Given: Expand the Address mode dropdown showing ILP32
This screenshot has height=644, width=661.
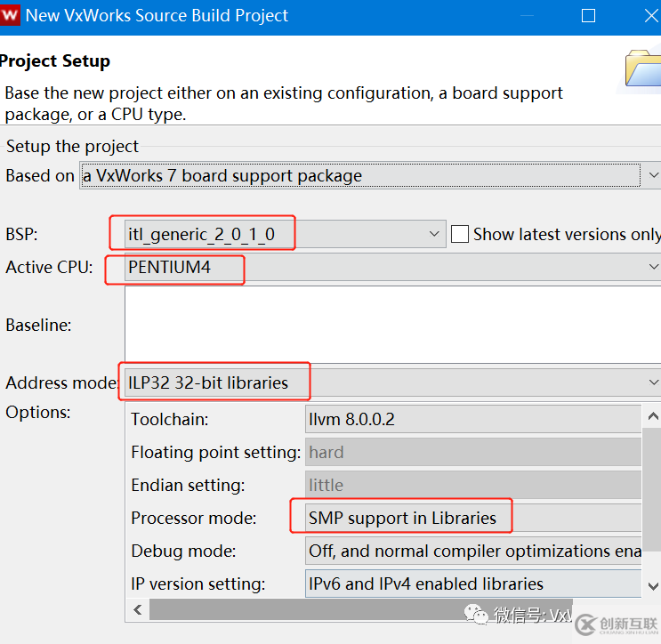Looking at the screenshot, I should pos(391,383).
